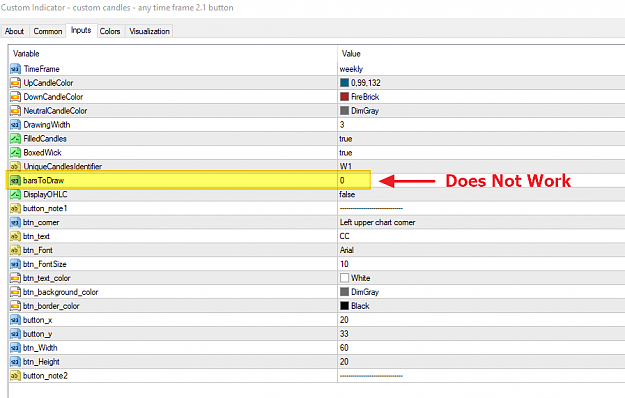Click the DrawingWidth variable icon
This screenshot has width=625, height=398.
click(x=15, y=125)
